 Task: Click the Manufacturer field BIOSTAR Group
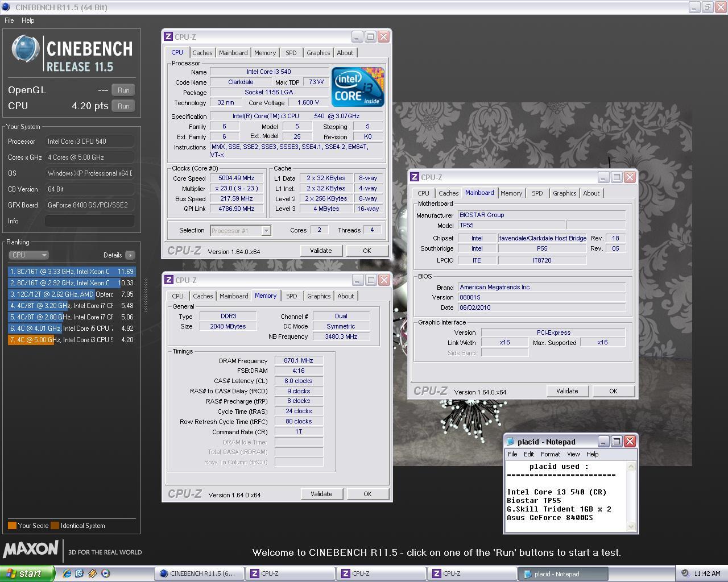(x=541, y=215)
